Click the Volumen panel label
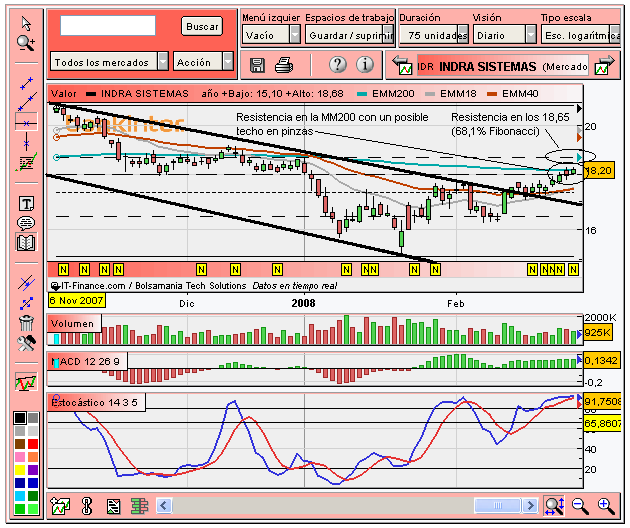 [x=73, y=323]
